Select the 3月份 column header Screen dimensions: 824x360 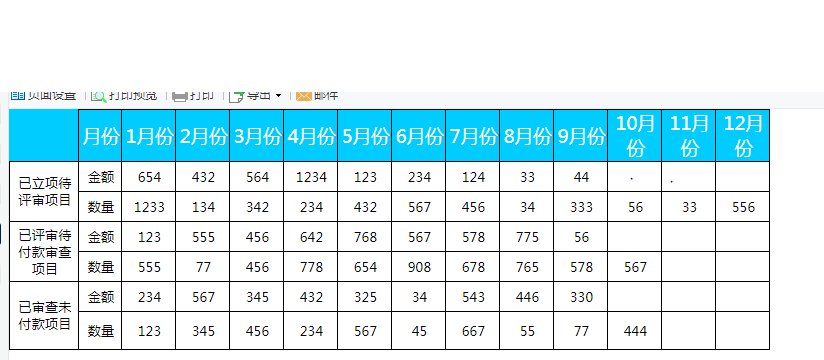[257, 136]
